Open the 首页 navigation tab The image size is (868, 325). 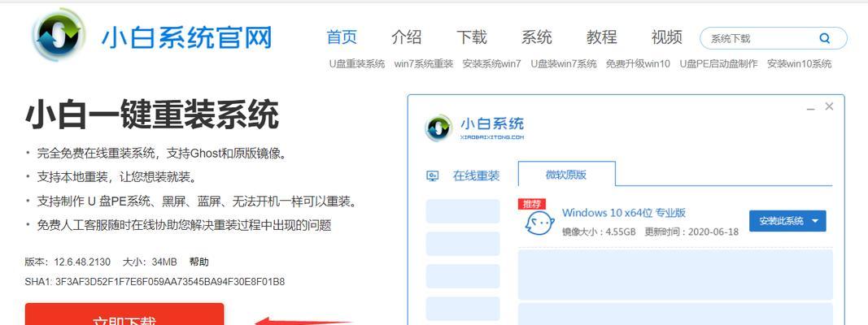pos(342,37)
